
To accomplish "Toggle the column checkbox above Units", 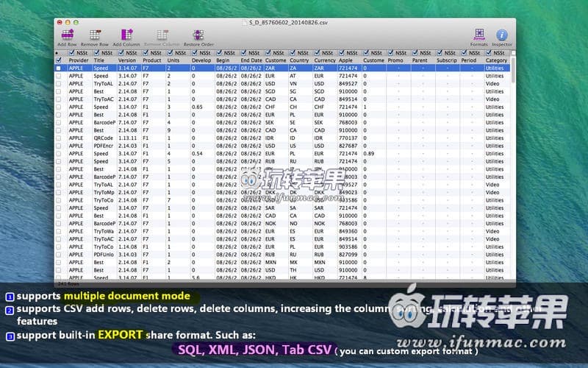I will pos(170,53).
